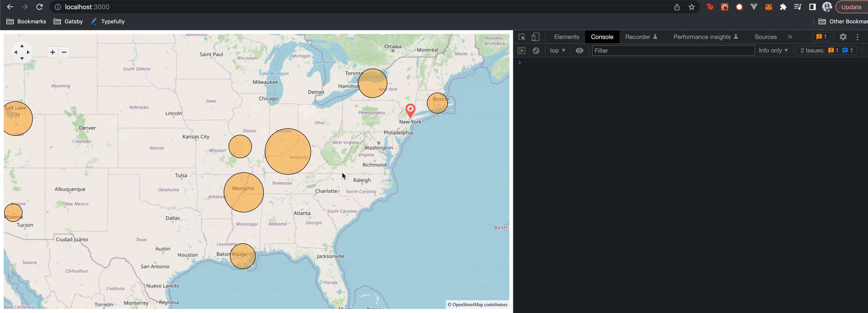Image resolution: width=868 pixels, height=313 pixels.
Task: Click orange circle over Boston
Action: pos(437,103)
